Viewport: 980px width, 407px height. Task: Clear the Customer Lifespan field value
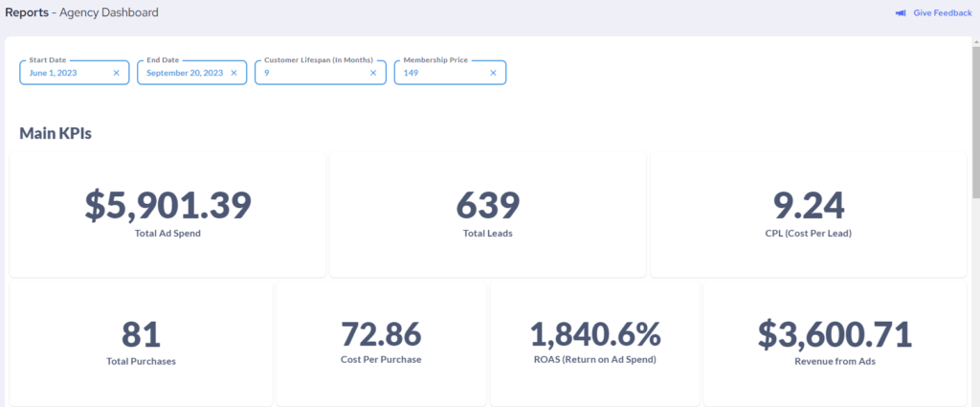[x=373, y=73]
